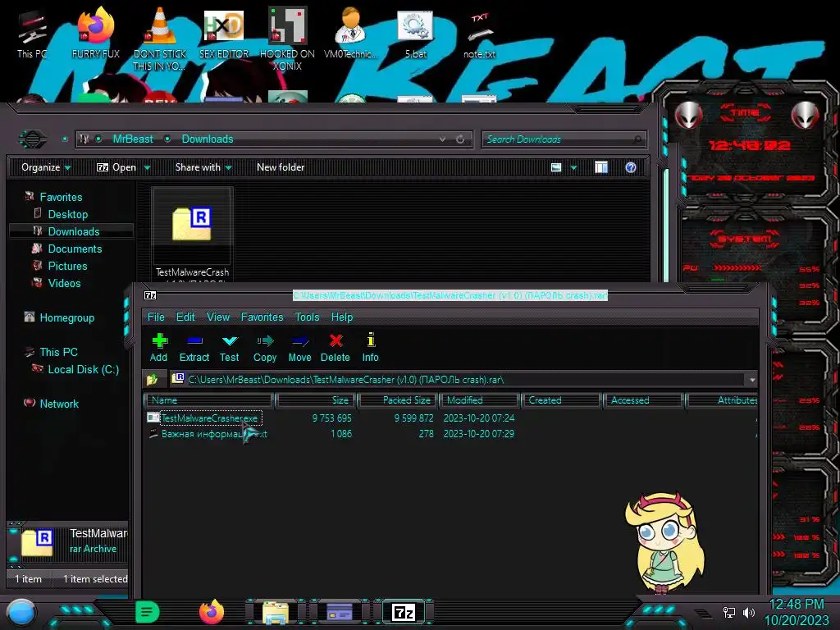Open the Help menu in 7-Zip
This screenshot has width=840, height=630.
coord(342,317)
